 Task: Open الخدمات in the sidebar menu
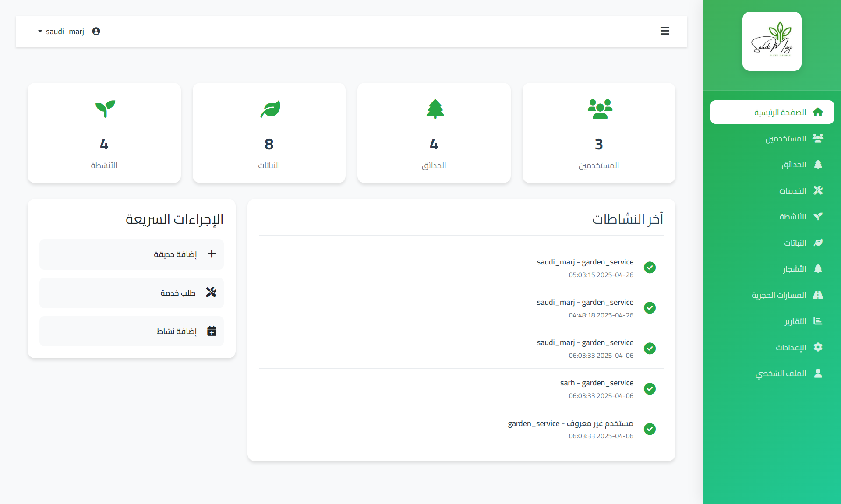[772, 190]
